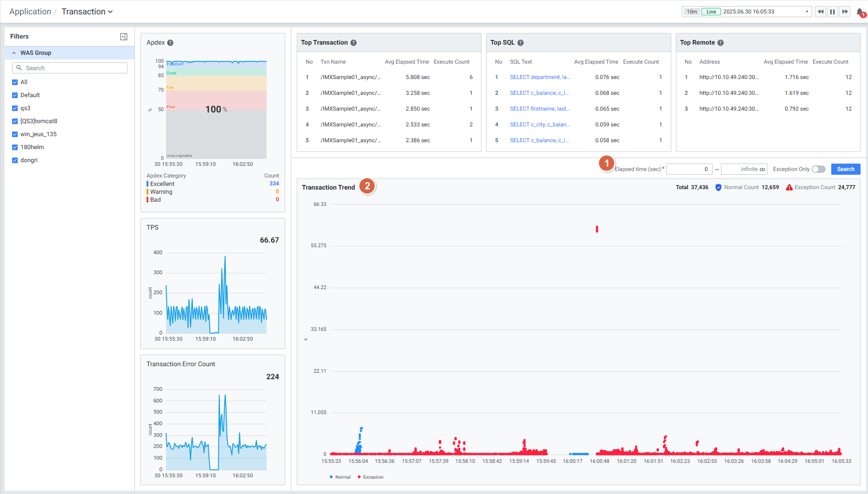Click the Search button for elapsed time
Screen dimensions: 868x494
pyautogui.click(x=845, y=169)
